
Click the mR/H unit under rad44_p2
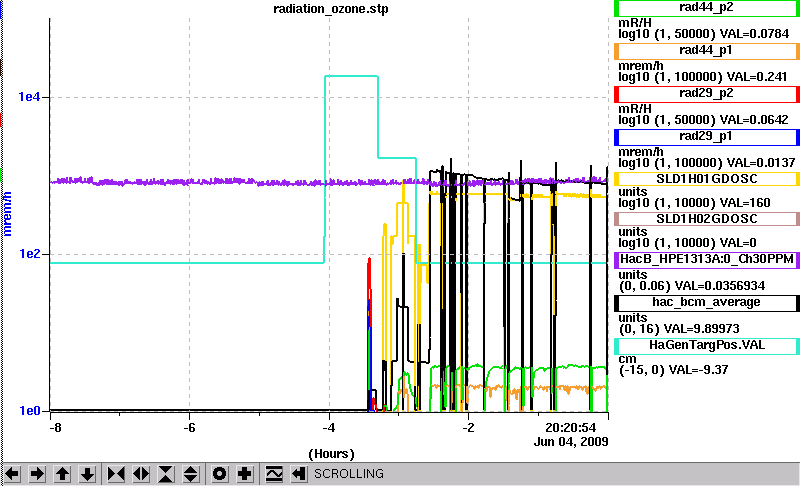point(635,23)
